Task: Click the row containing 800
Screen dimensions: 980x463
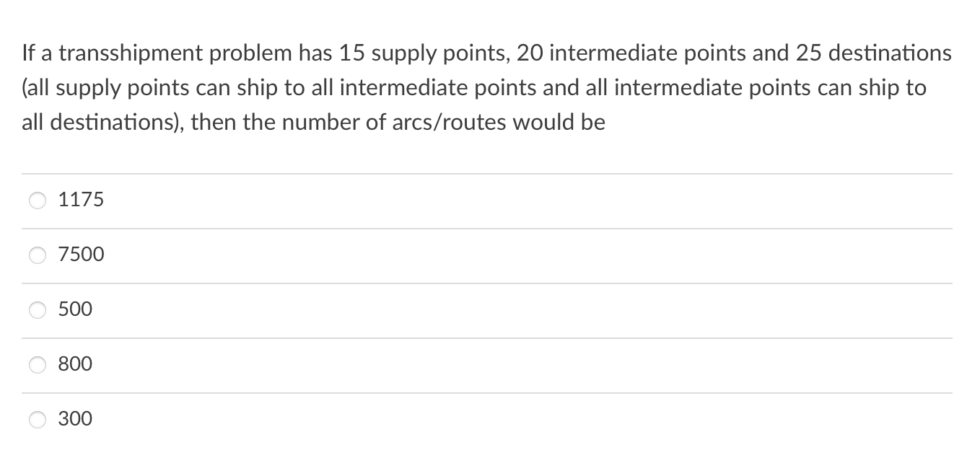Action: click(289, 365)
